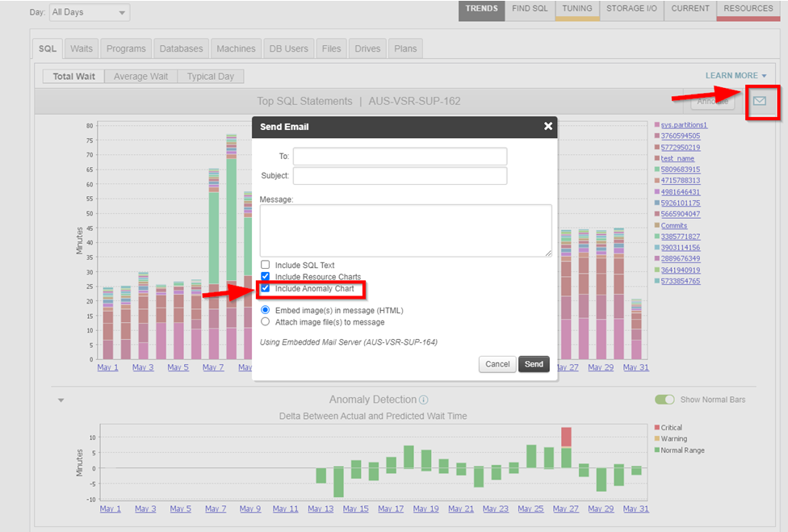Click the Normal Range legend swatch
This screenshot has width=788, height=532.
(x=657, y=450)
